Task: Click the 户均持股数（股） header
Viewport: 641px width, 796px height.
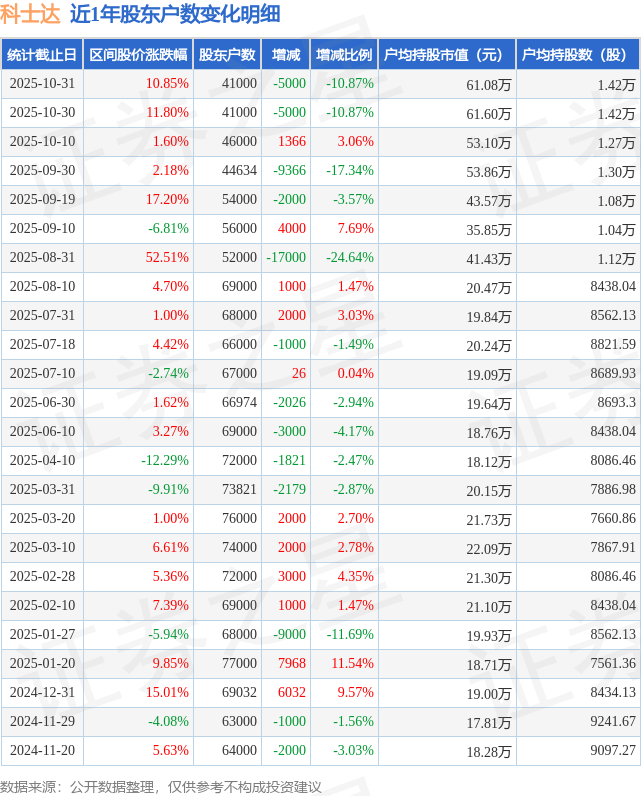Action: [x=579, y=55]
